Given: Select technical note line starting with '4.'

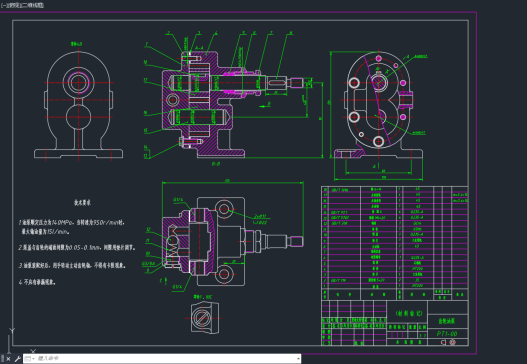Looking at the screenshot, I should (x=37, y=282).
